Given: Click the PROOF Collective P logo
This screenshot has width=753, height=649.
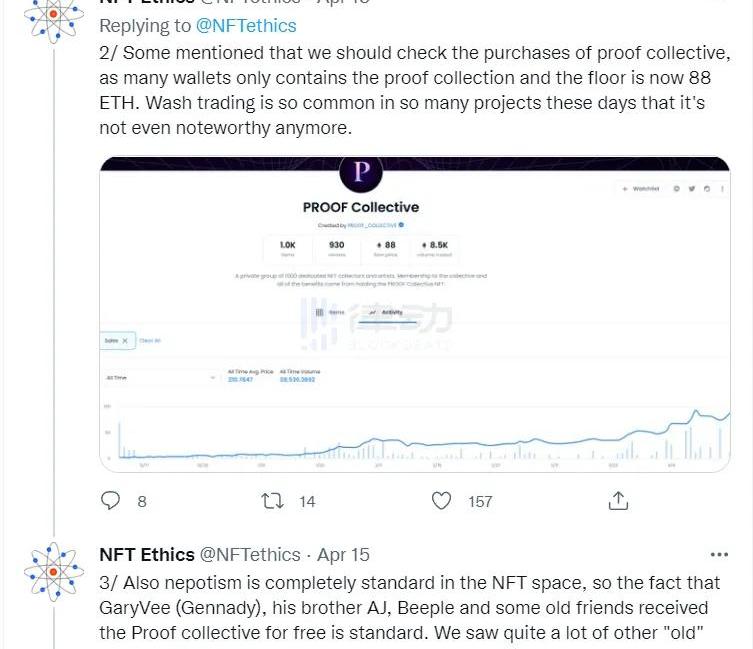Looking at the screenshot, I should (361, 174).
